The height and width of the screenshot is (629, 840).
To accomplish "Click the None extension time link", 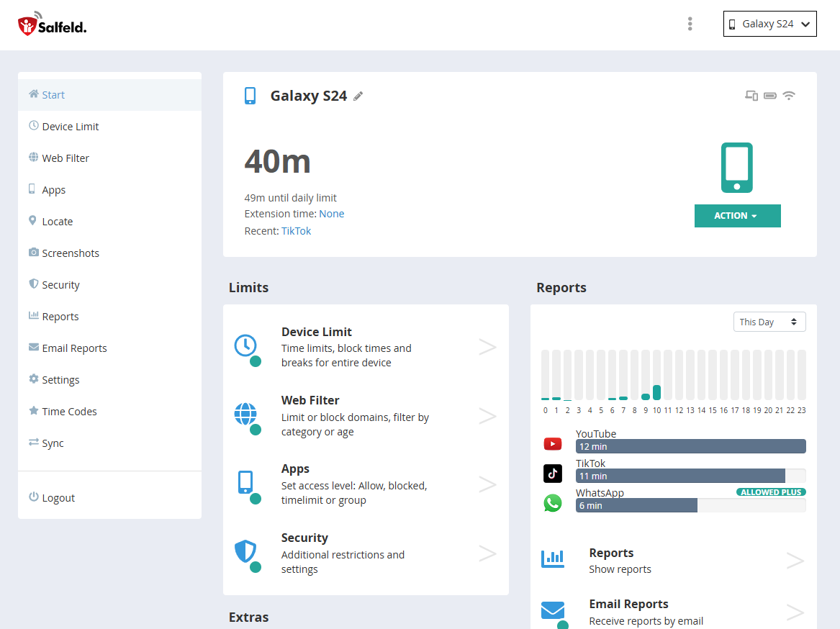I will pos(332,214).
